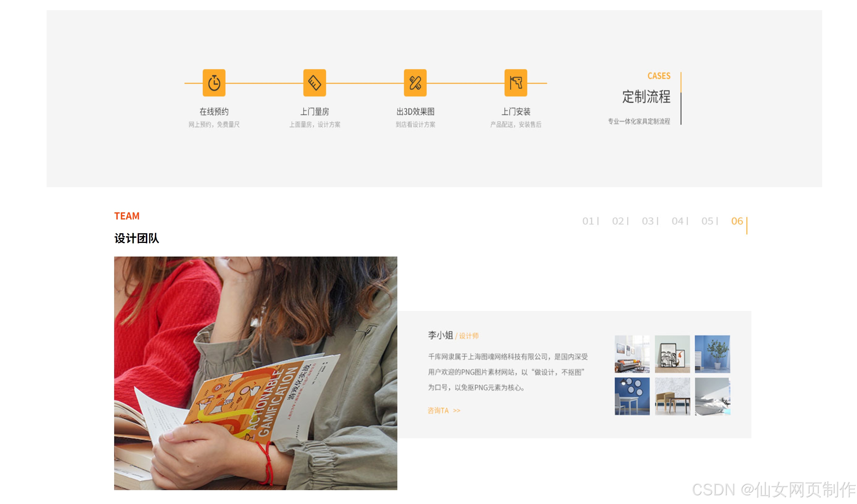This screenshot has height=504, width=857.
Task: Click the 咨询TA >> link
Action: [x=444, y=411]
